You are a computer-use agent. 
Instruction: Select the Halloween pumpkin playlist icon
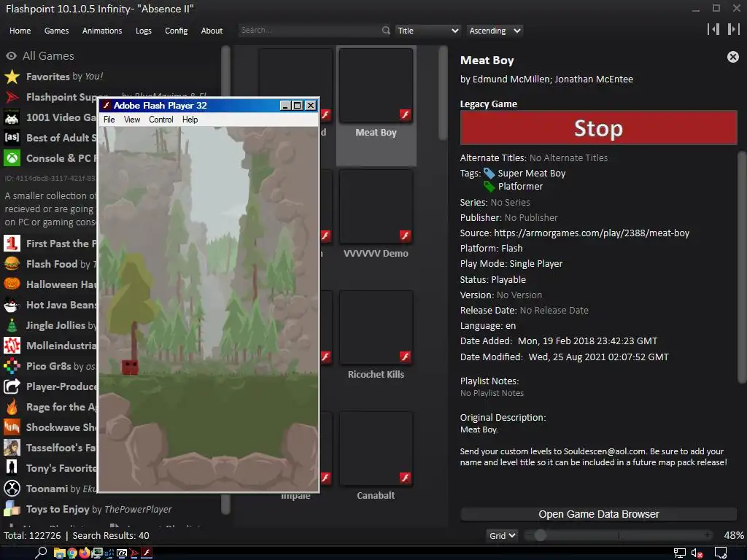(x=12, y=284)
